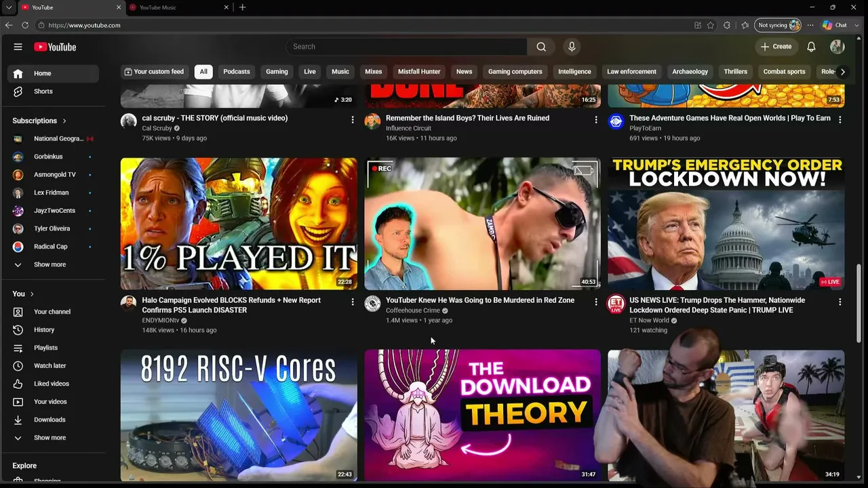Open options menu for Island Boys video
This screenshot has width=868, height=488.
click(x=596, y=119)
